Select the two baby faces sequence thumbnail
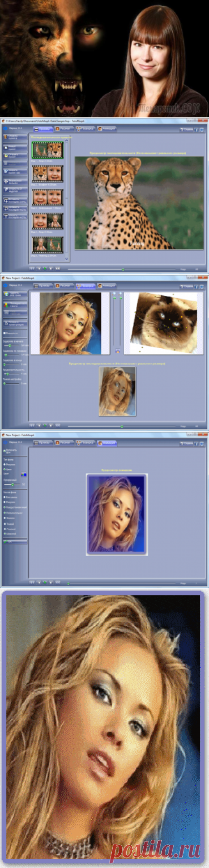This screenshot has height=868, width=209. 47,197
